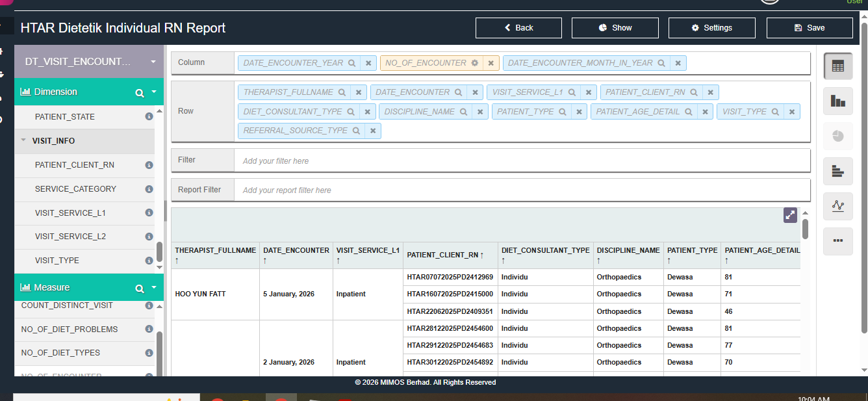Select VISIT_SERVICE_L1 in the dimension list
The height and width of the screenshot is (401, 868).
click(70, 213)
